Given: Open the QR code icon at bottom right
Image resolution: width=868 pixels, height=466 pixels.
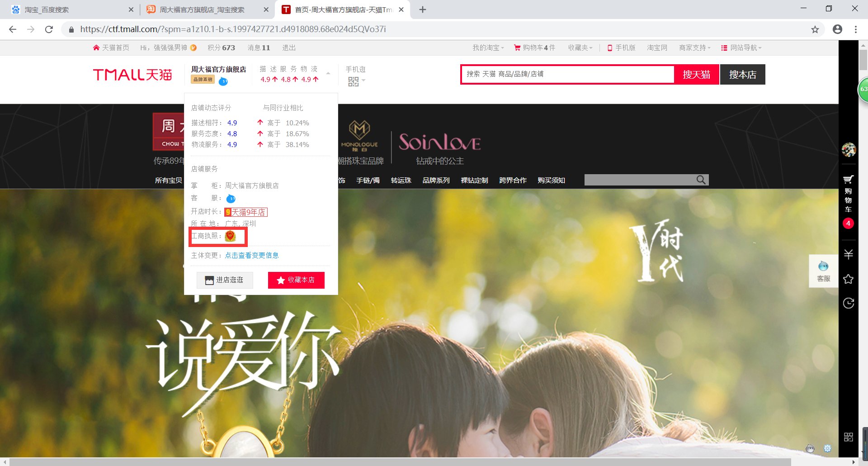Looking at the screenshot, I should click(849, 437).
